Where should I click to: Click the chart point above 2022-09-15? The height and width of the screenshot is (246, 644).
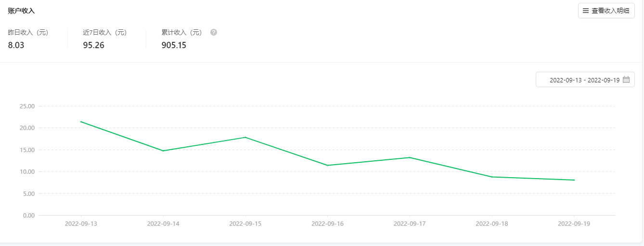pos(245,137)
